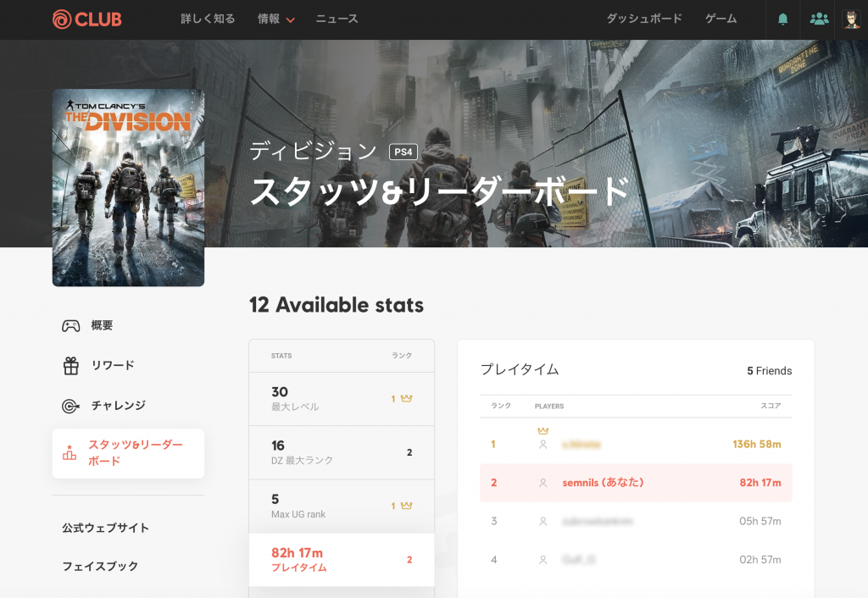Select リワード in the sidebar
The height and width of the screenshot is (598, 868).
(113, 365)
